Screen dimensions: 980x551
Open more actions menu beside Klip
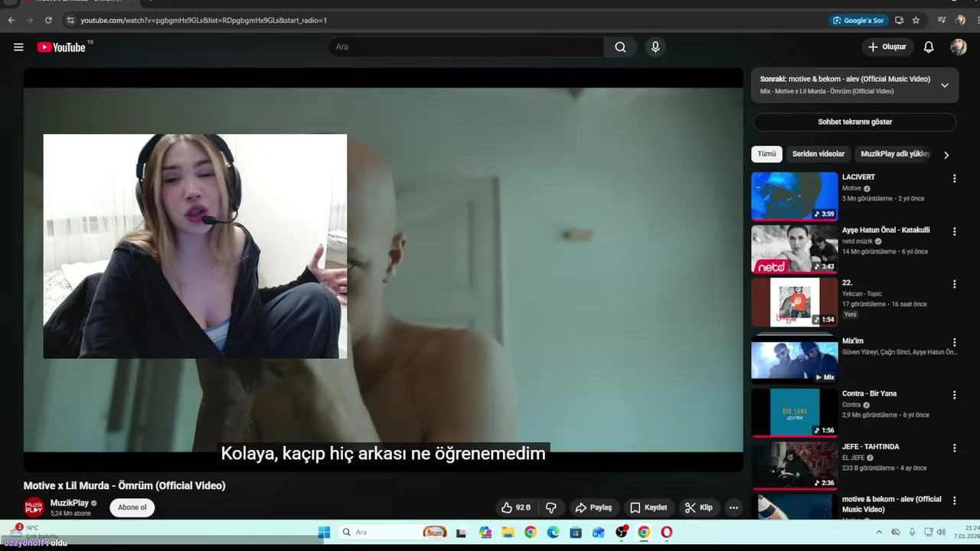point(733,507)
